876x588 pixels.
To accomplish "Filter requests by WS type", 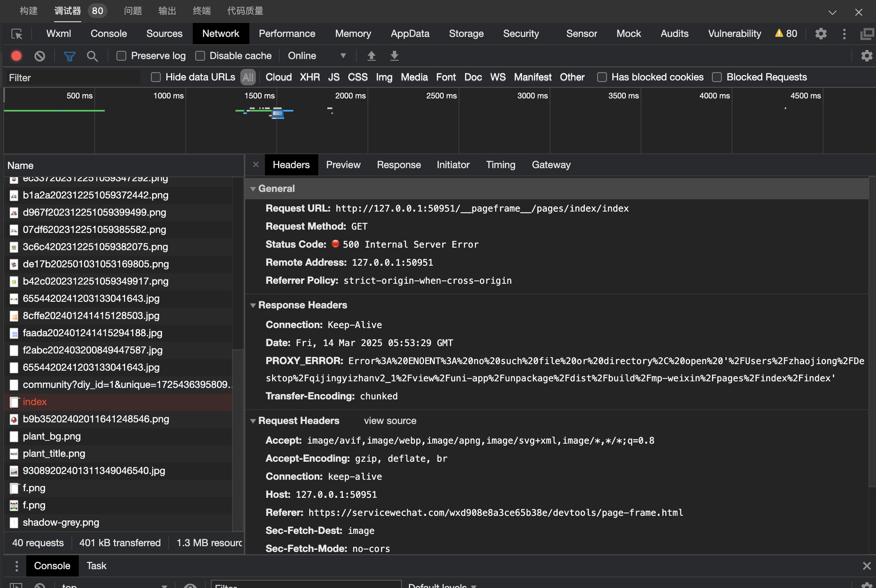I will point(497,77).
